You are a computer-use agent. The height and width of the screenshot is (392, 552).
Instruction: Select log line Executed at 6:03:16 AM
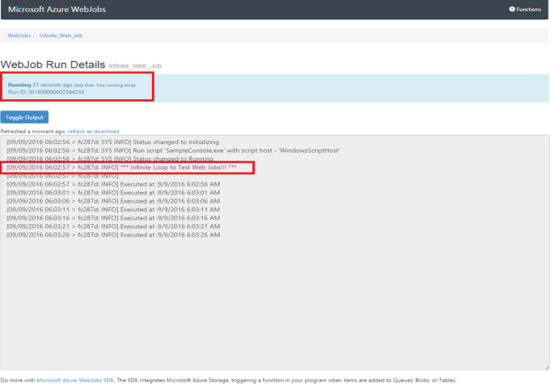pyautogui.click(x=113, y=218)
